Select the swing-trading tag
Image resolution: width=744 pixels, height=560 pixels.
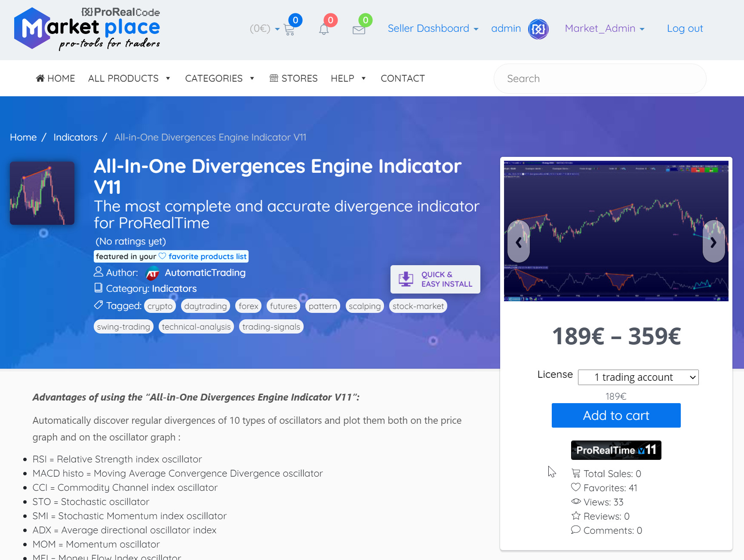[123, 327]
